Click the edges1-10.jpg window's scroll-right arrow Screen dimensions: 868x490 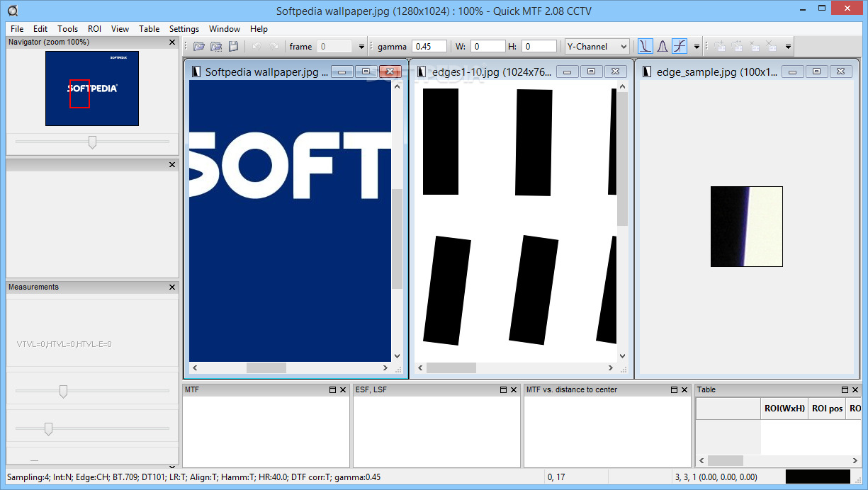click(611, 368)
